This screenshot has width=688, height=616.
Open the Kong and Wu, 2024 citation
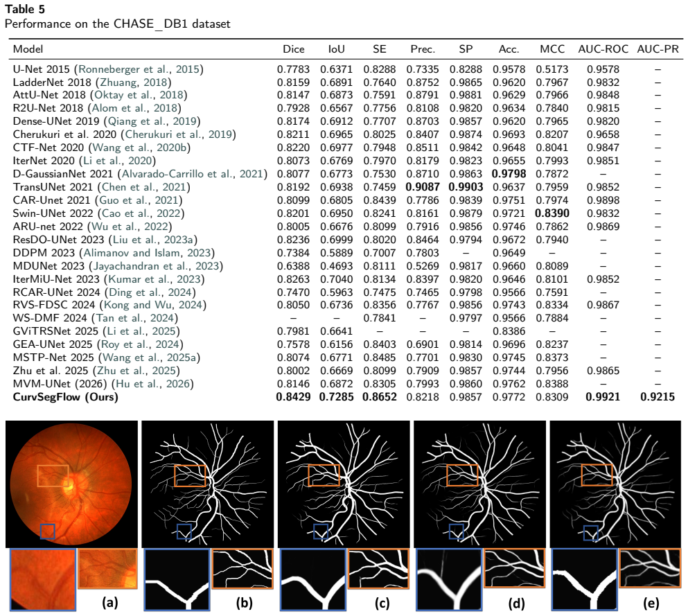point(153,305)
